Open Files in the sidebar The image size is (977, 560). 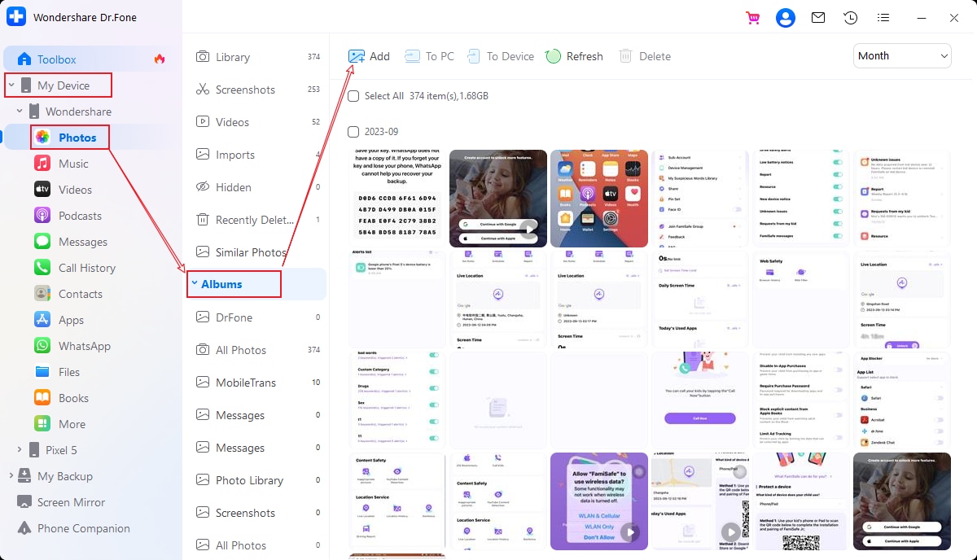click(69, 372)
